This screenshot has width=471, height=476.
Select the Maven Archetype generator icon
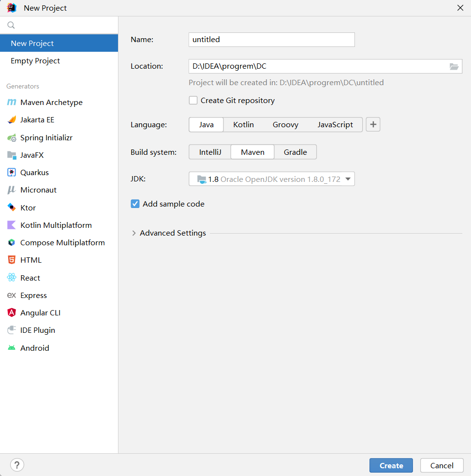click(x=12, y=102)
